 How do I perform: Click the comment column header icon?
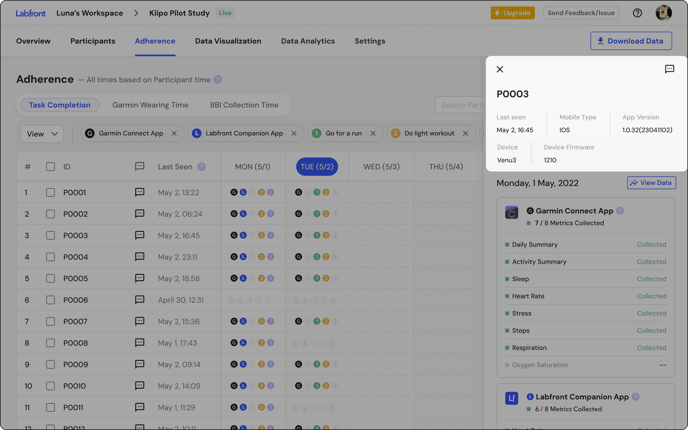click(140, 166)
